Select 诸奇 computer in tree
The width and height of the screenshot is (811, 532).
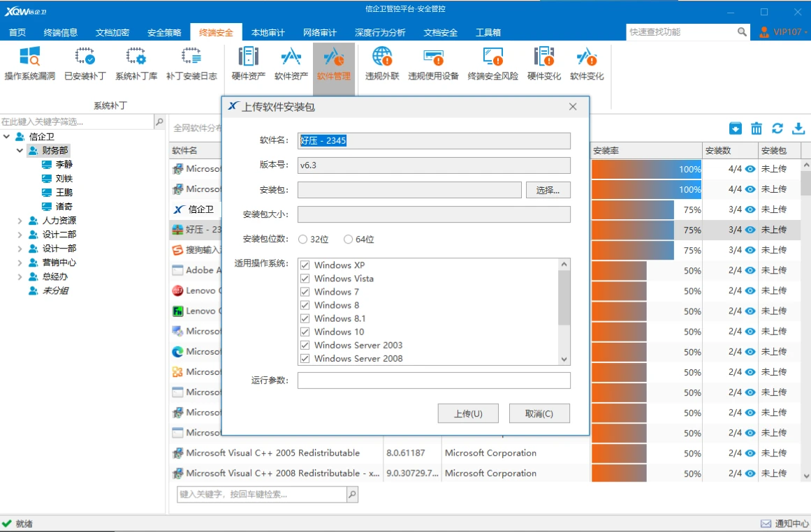click(57, 206)
